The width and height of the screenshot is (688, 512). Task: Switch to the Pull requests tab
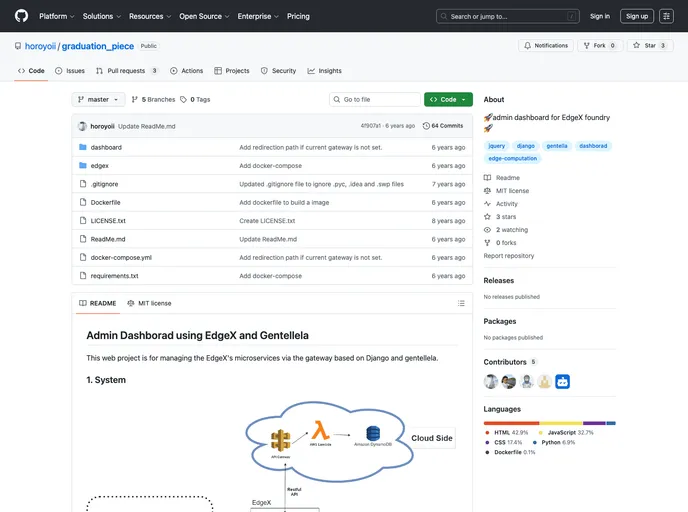pos(127,71)
